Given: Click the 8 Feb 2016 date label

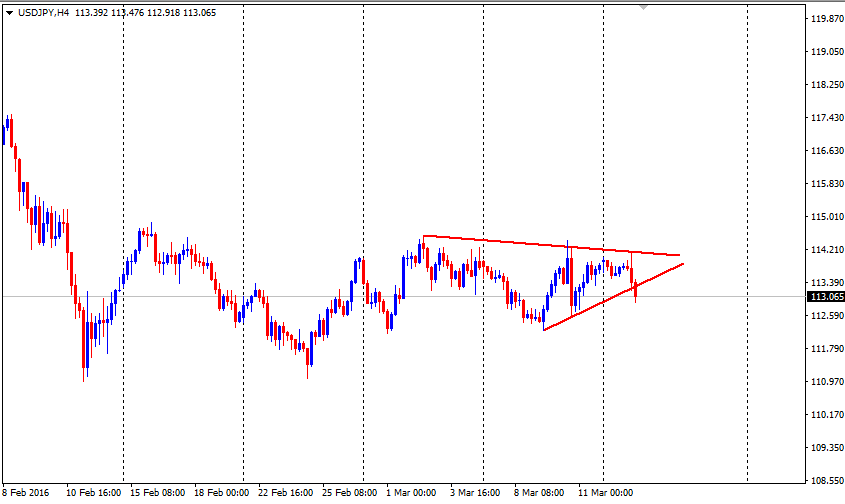Looking at the screenshot, I should (25, 493).
